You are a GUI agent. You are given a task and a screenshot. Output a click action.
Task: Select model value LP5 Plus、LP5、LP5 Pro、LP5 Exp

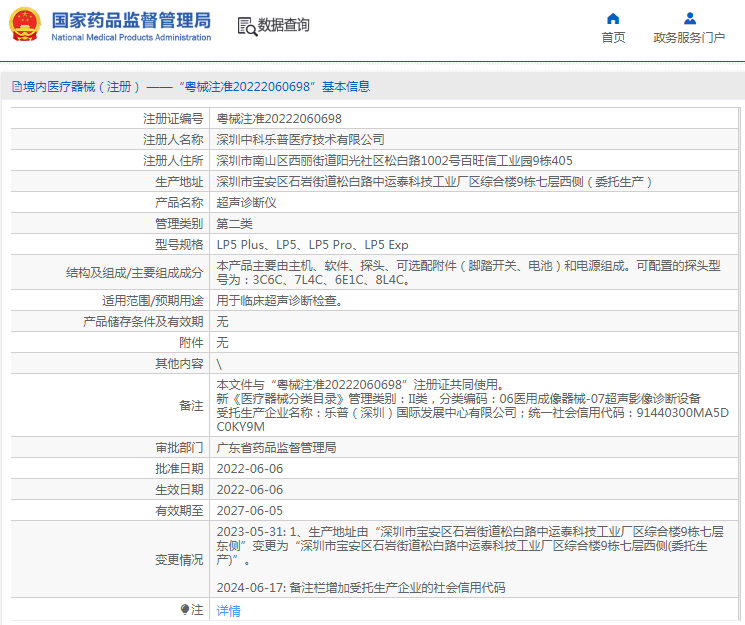pyautogui.click(x=312, y=244)
